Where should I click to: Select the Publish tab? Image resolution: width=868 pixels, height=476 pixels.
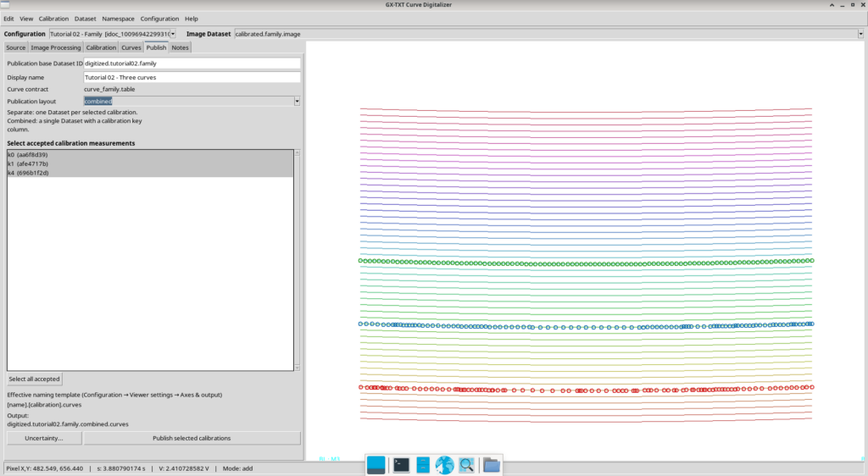pyautogui.click(x=156, y=47)
